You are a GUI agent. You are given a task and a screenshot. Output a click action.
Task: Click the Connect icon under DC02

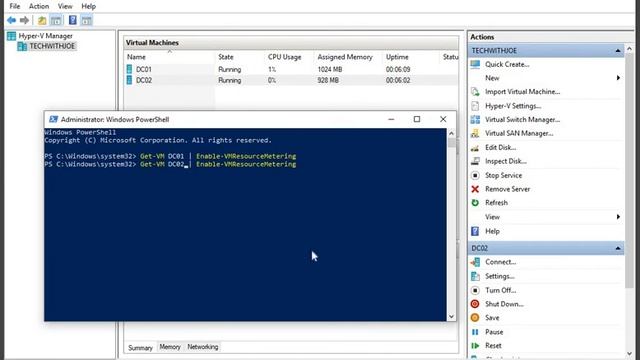[x=475, y=262]
